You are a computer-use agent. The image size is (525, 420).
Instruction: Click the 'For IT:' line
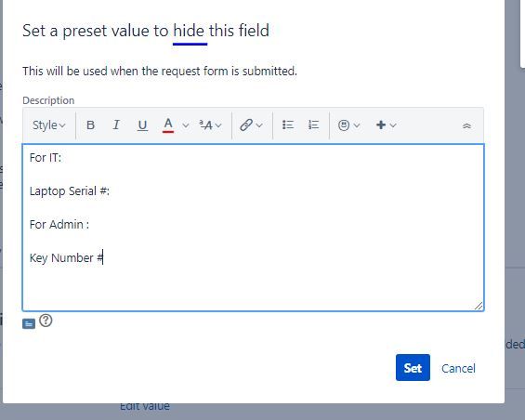point(46,158)
